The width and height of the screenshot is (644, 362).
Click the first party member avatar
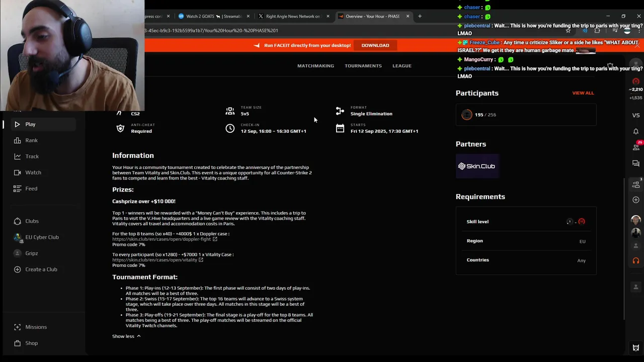pyautogui.click(x=636, y=220)
